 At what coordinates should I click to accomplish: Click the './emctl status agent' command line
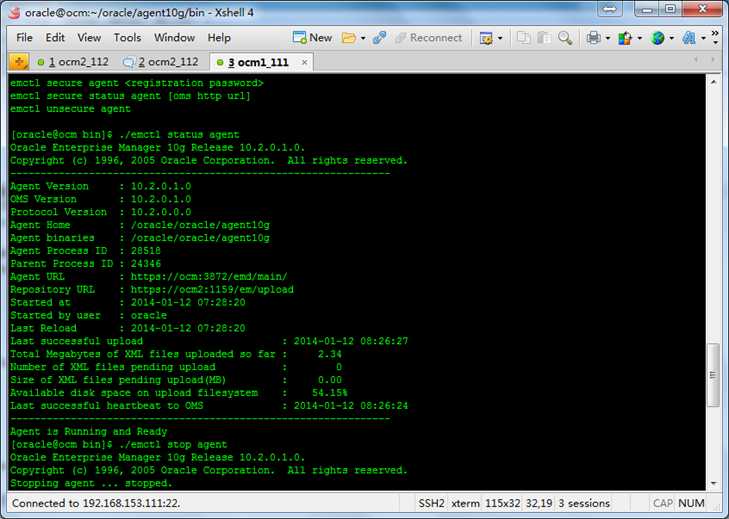pos(179,135)
